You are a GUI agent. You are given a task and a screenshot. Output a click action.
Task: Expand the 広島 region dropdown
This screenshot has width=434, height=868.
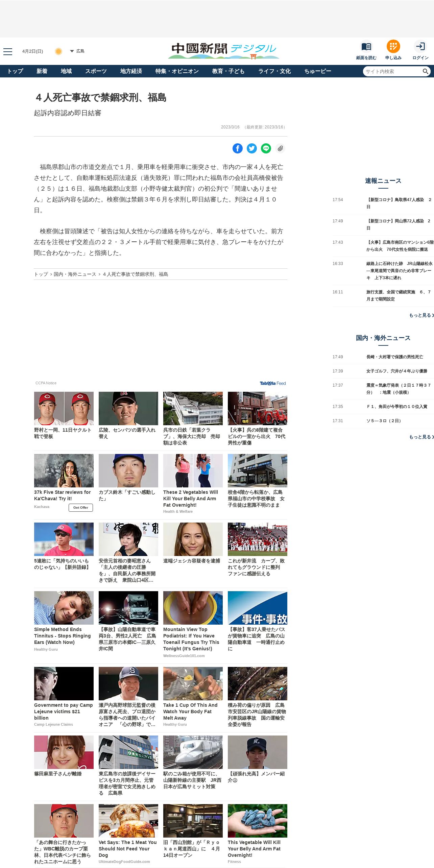(x=77, y=51)
